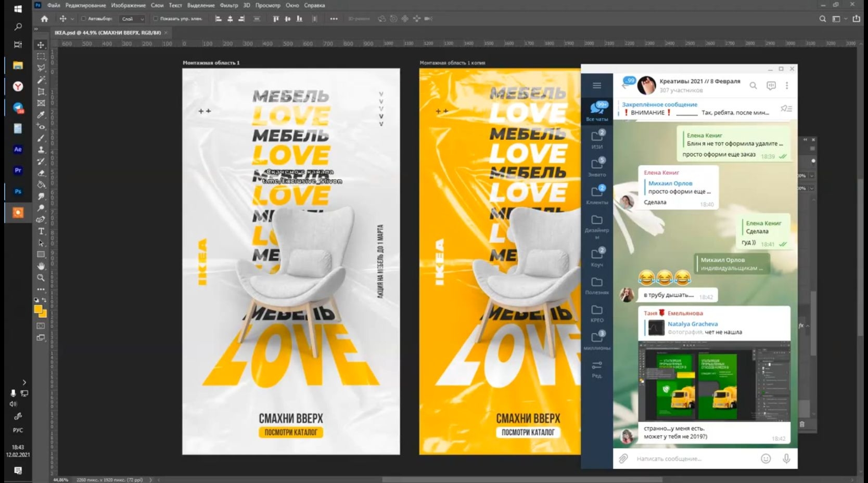The image size is (868, 483).
Task: Swap foreground and background colors
Action: 44,300
